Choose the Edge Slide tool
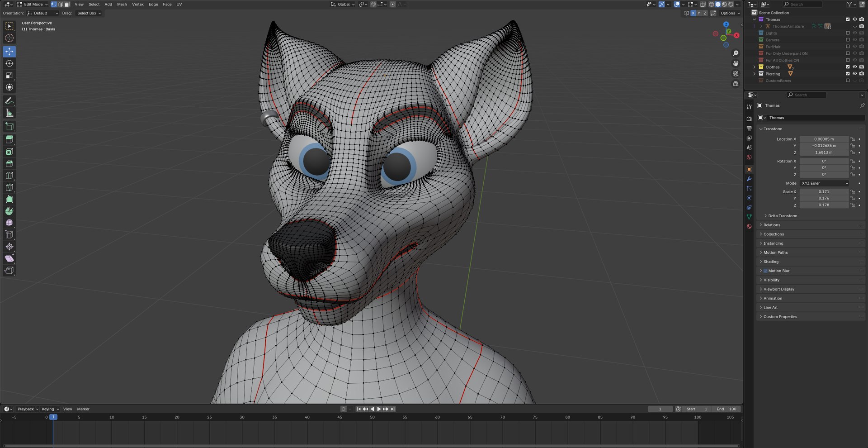This screenshot has height=448, width=868. [9, 234]
